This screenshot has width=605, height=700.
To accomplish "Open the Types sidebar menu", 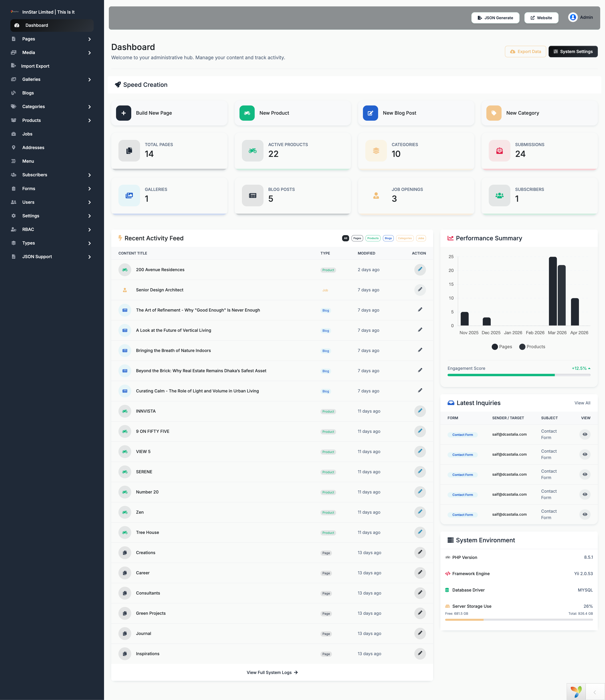I will point(52,243).
